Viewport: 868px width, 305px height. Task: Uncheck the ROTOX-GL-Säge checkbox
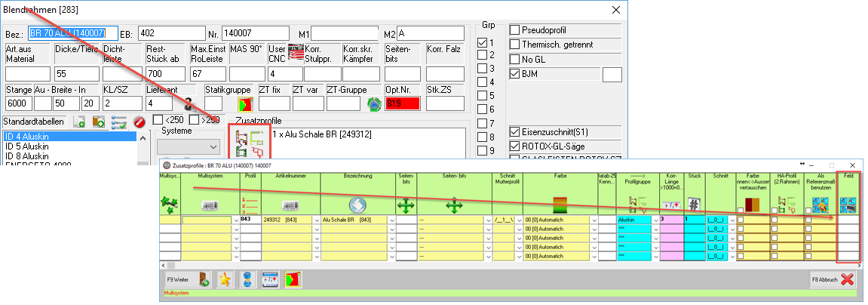(x=514, y=146)
